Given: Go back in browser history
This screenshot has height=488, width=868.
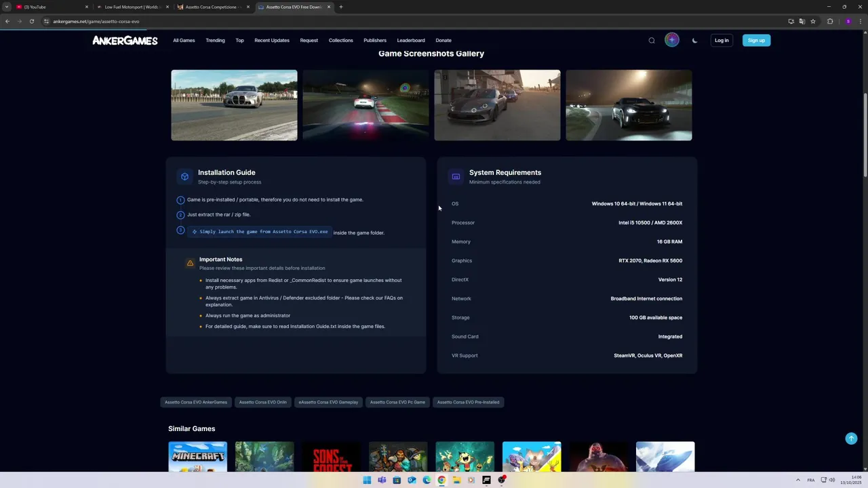Looking at the screenshot, I should [7, 21].
